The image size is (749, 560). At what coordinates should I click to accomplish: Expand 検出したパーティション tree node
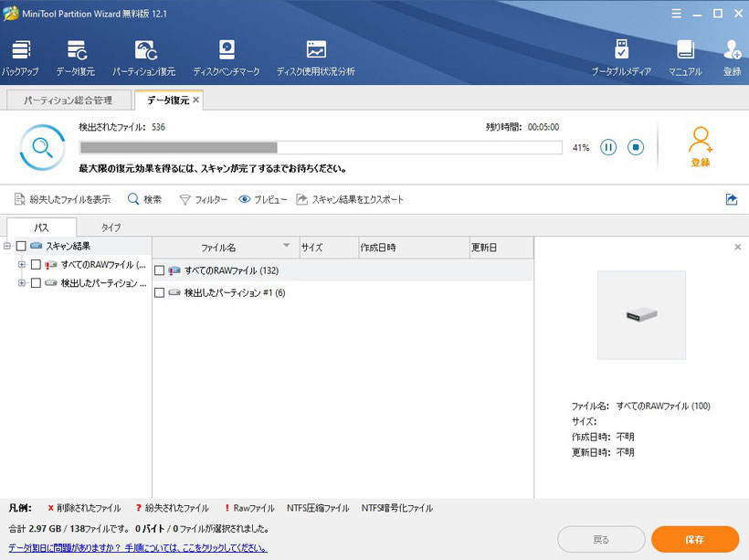point(22,283)
